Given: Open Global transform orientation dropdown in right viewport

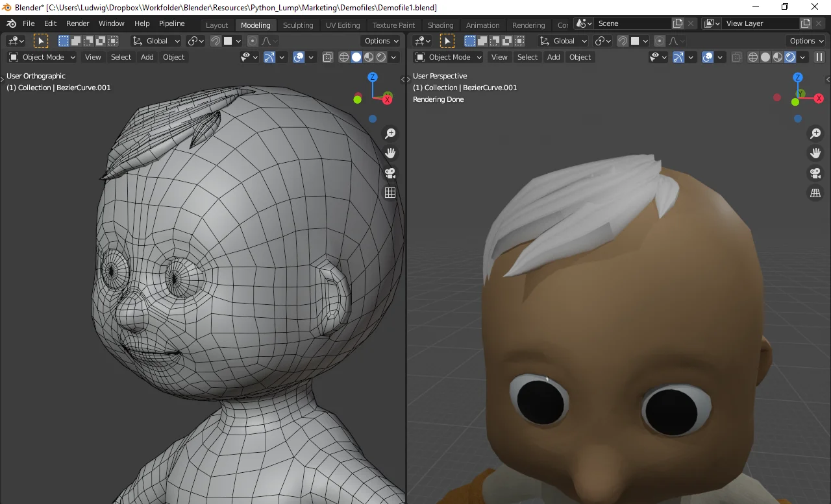Looking at the screenshot, I should 564,41.
